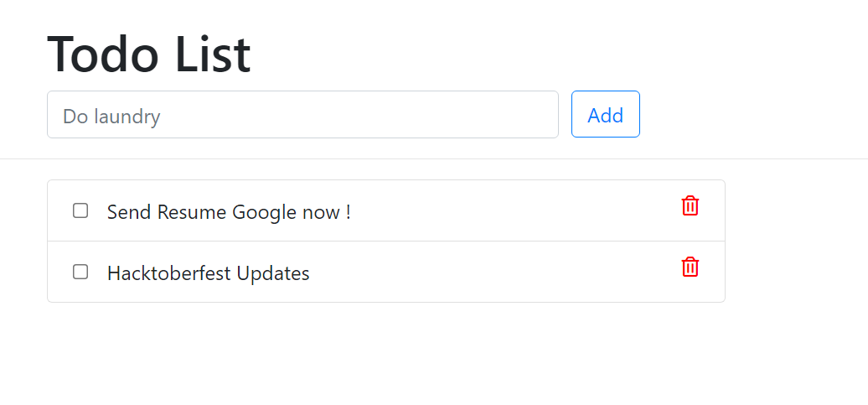The width and height of the screenshot is (868, 405).
Task: Click the Add button
Action: coord(606,114)
